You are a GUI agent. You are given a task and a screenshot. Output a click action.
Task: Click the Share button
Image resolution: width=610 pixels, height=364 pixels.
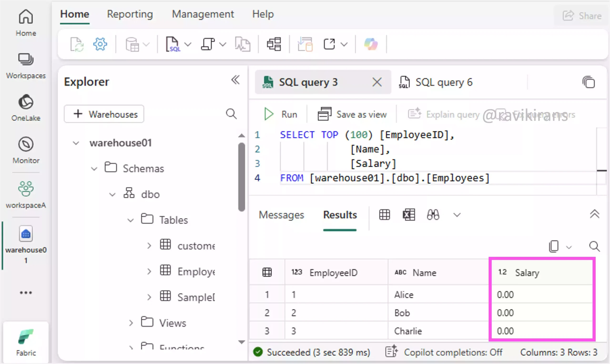point(582,16)
